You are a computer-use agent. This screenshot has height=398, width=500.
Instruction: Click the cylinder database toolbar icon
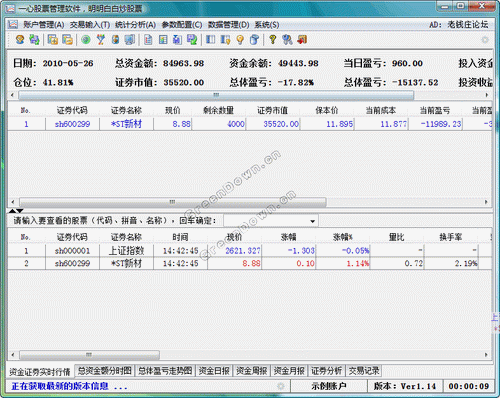tap(254, 40)
